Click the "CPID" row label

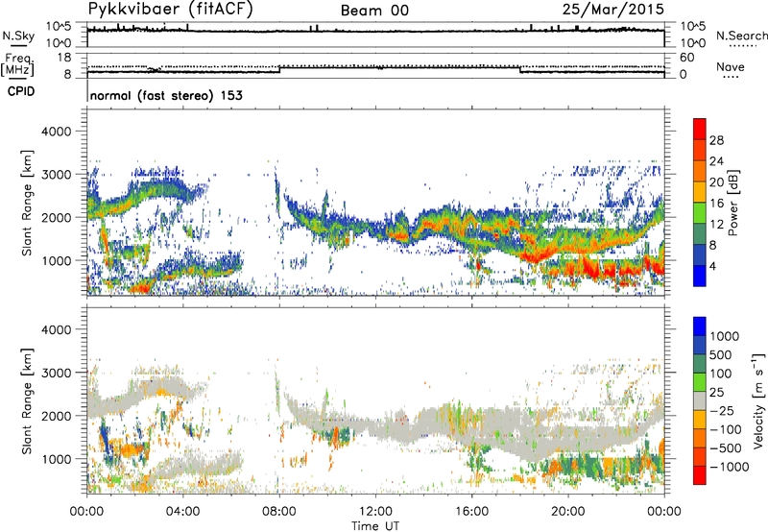click(21, 91)
